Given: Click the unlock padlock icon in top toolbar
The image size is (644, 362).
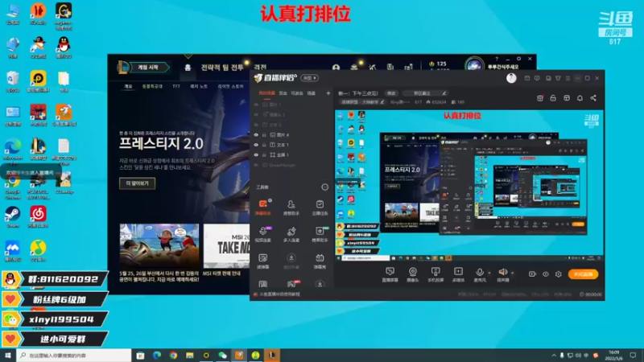Looking at the screenshot, I should [x=553, y=98].
